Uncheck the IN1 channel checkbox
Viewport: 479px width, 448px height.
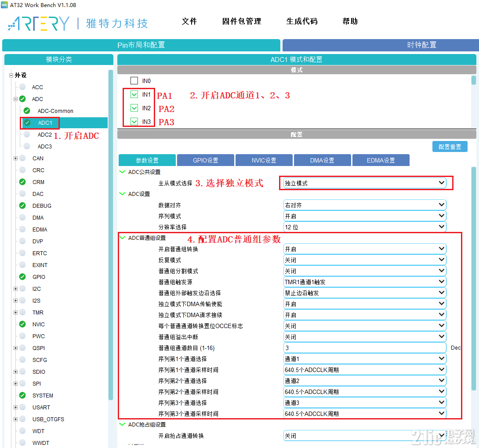click(x=134, y=94)
